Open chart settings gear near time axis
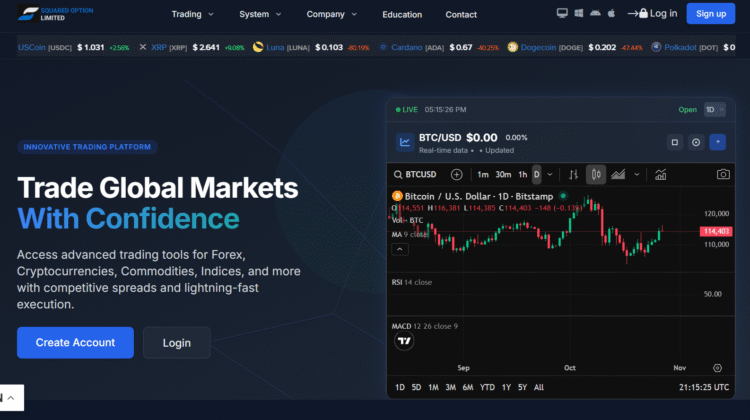Viewport: 750px width, 420px height. click(717, 368)
